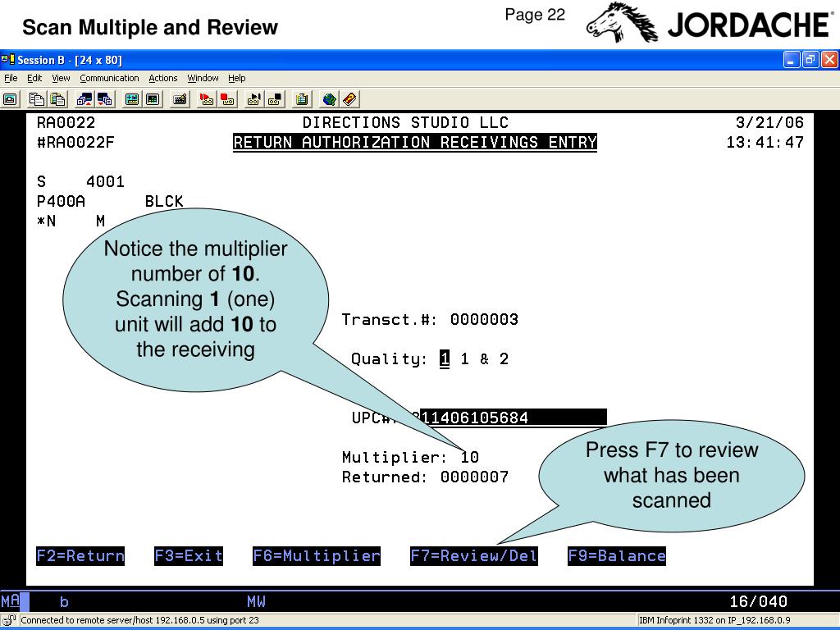
Task: Click the Multiplier value 10
Action: (470, 457)
